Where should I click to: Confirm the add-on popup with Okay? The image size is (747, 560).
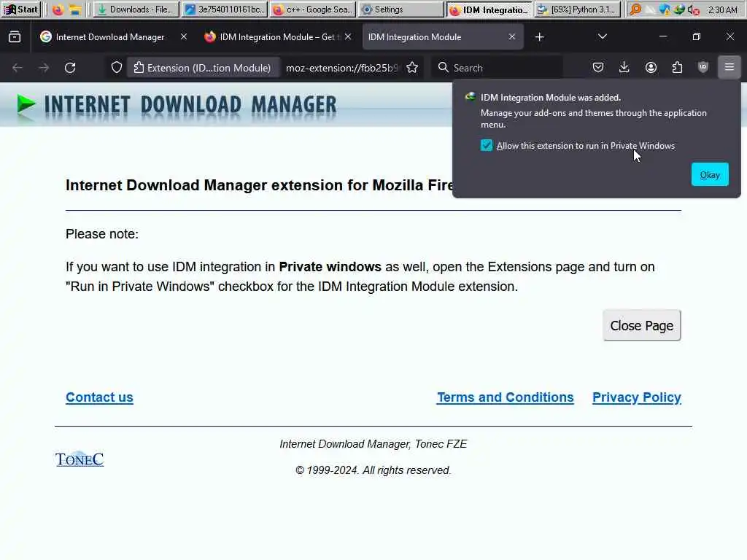click(x=710, y=175)
